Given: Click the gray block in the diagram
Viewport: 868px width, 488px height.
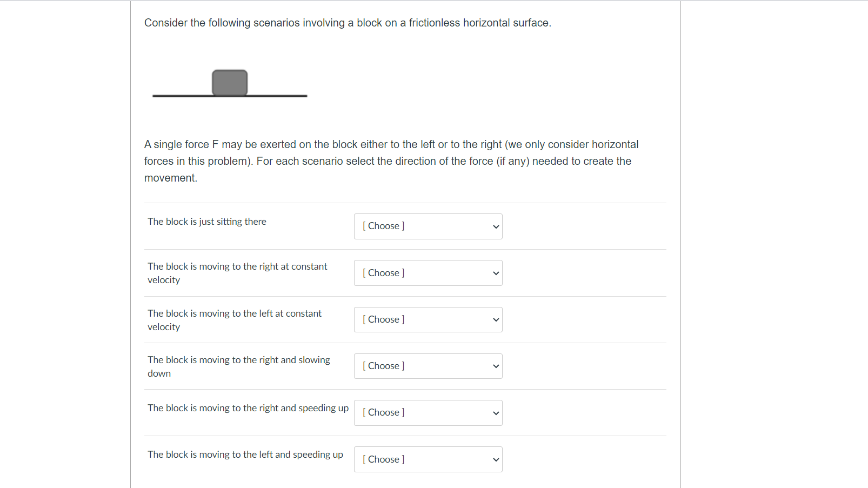Looking at the screenshot, I should point(230,82).
